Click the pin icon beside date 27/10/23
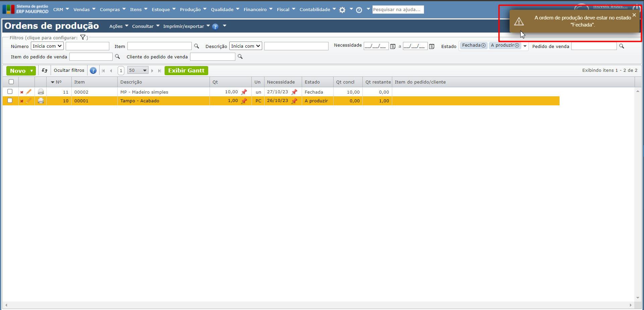The image size is (644, 310). pyautogui.click(x=294, y=92)
